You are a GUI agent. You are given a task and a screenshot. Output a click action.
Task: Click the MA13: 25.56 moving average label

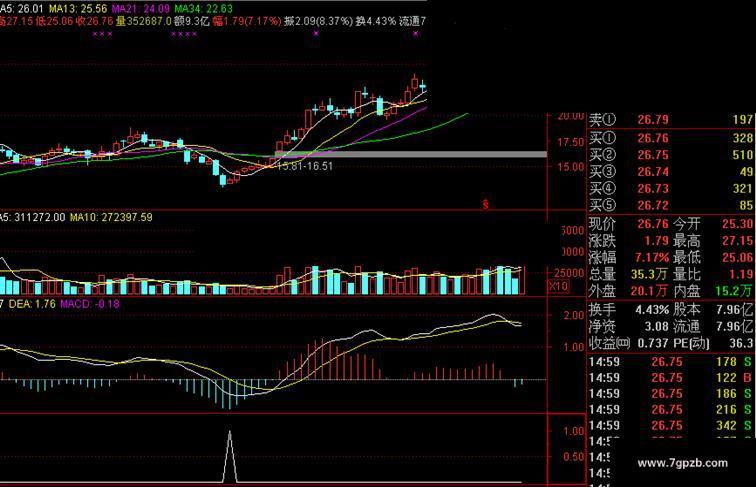[x=78, y=9]
